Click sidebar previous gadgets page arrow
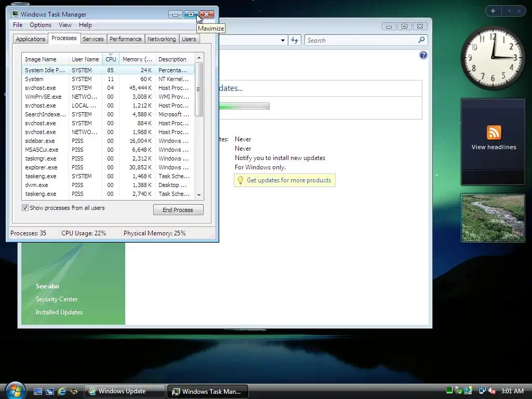 coord(509,11)
